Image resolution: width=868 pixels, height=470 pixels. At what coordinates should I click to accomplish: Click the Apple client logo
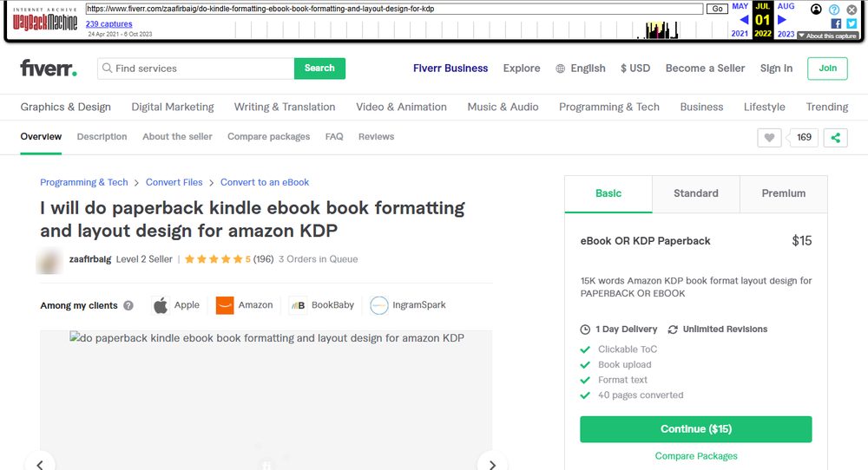161,304
